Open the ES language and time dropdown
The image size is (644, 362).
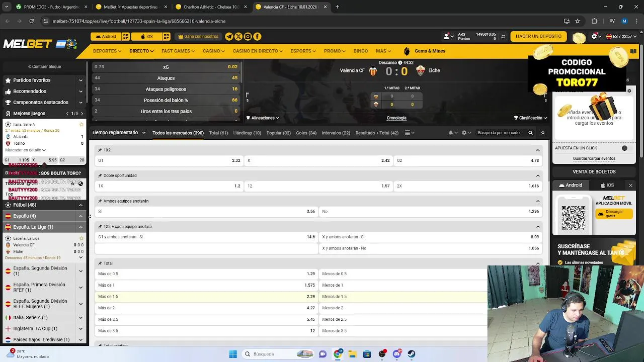click(x=622, y=36)
